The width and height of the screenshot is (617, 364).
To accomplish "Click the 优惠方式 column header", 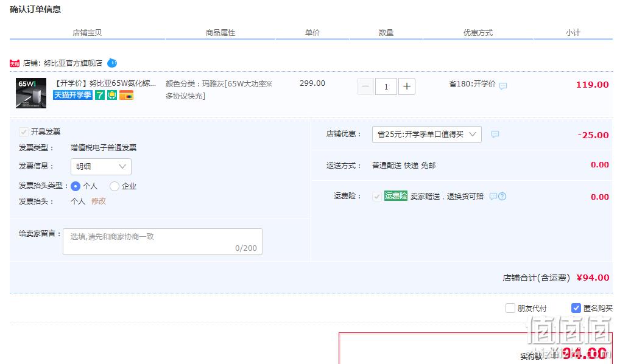I will point(478,33).
